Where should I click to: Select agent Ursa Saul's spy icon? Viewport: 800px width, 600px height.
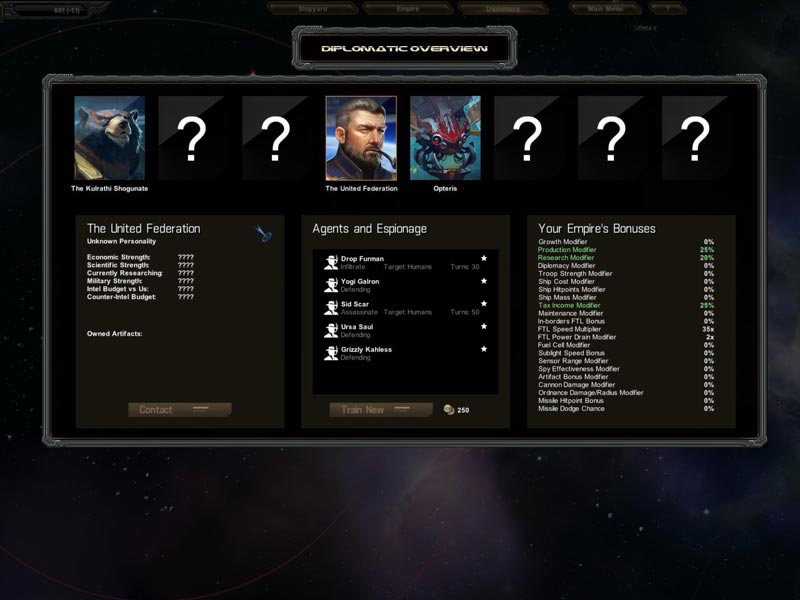(x=331, y=330)
